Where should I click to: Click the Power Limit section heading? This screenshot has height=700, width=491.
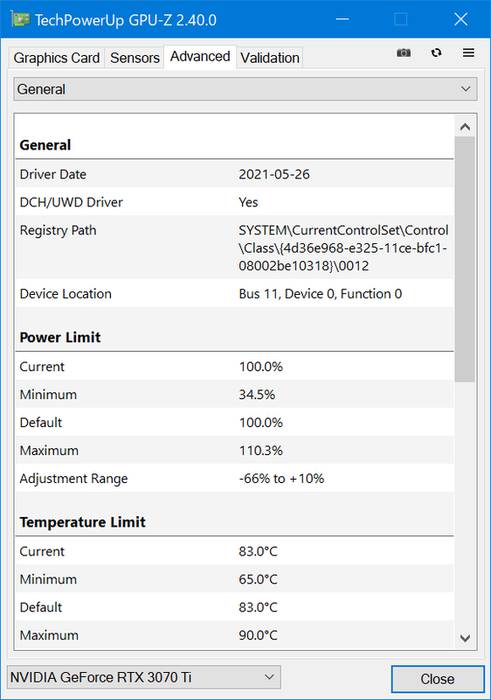click(60, 337)
